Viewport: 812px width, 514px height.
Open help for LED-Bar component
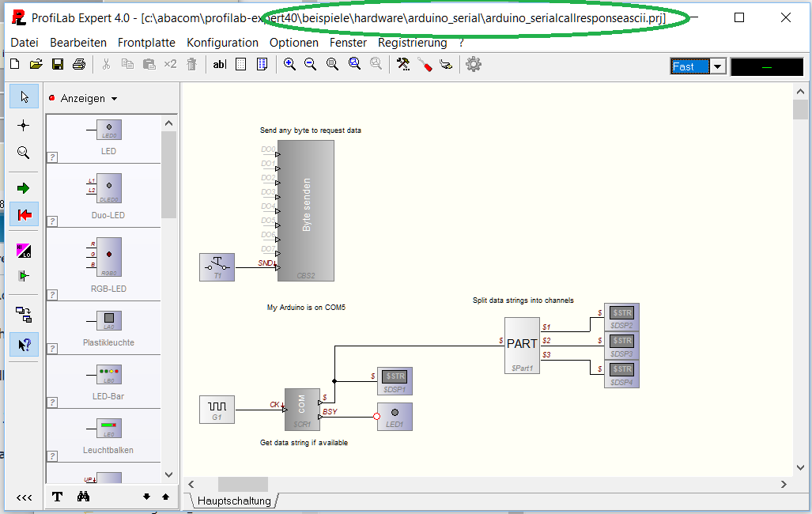(52, 402)
